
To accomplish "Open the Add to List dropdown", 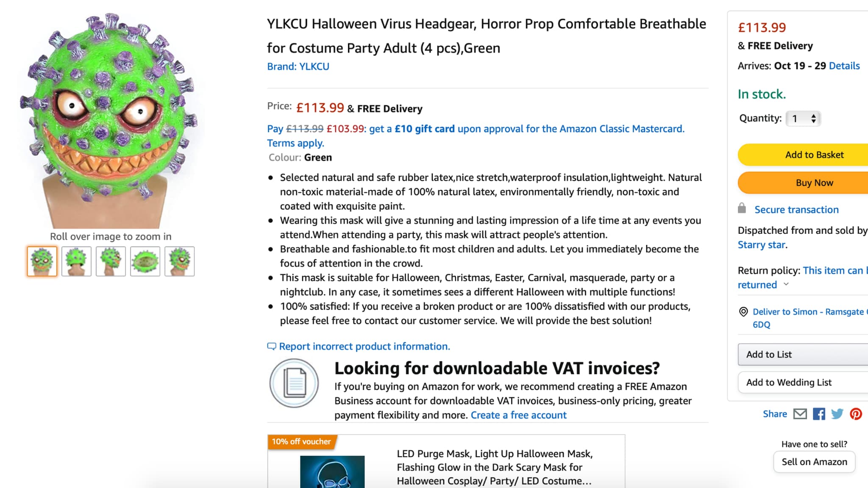I will click(803, 355).
